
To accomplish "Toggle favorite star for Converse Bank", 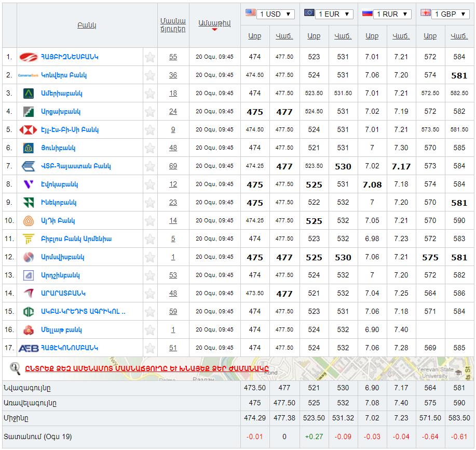I will 150,75.
